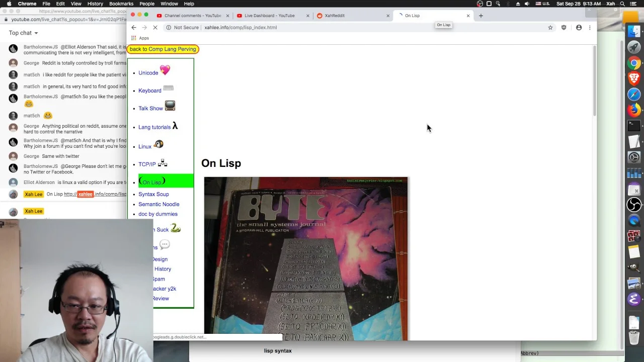Open a new tab with the plus button

481,16
